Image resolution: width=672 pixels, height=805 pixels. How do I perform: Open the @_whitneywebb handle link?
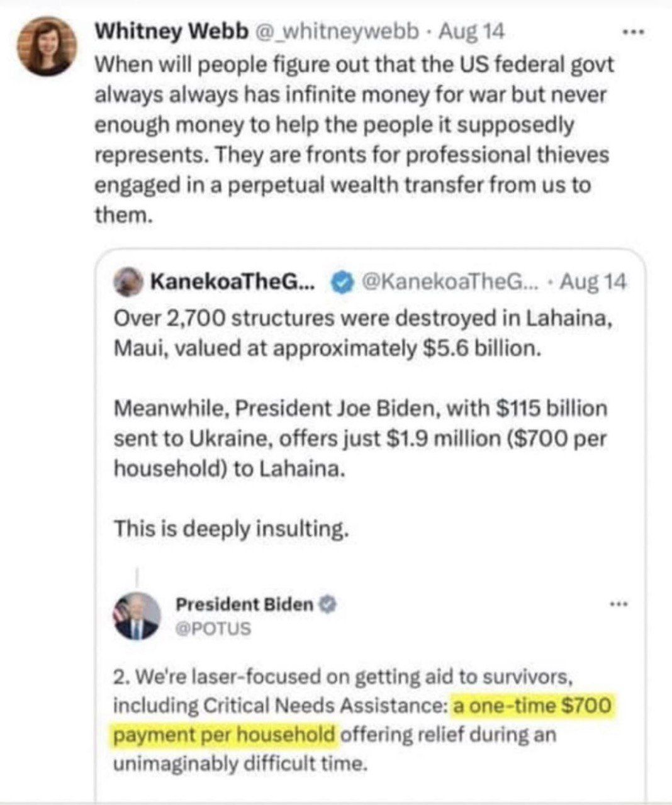coord(335,31)
